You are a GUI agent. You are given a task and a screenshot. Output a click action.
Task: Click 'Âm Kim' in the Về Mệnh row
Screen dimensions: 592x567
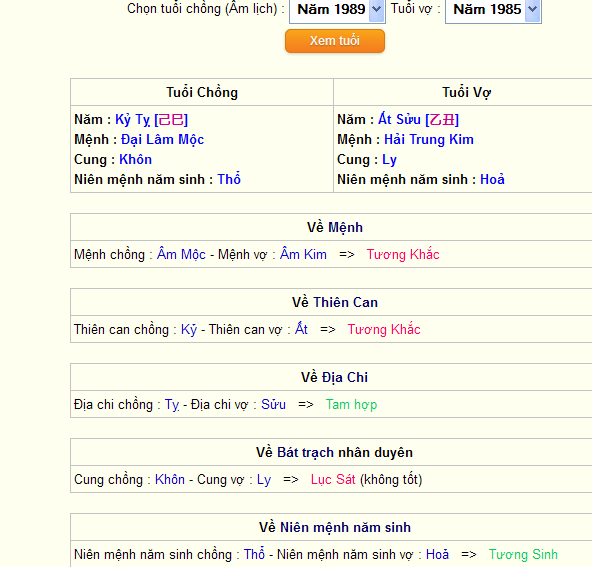pyautogui.click(x=303, y=254)
